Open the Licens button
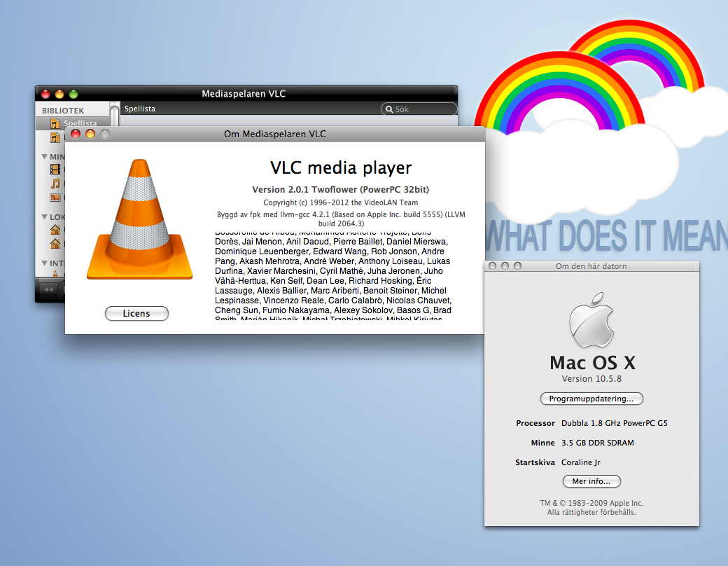 (x=136, y=313)
